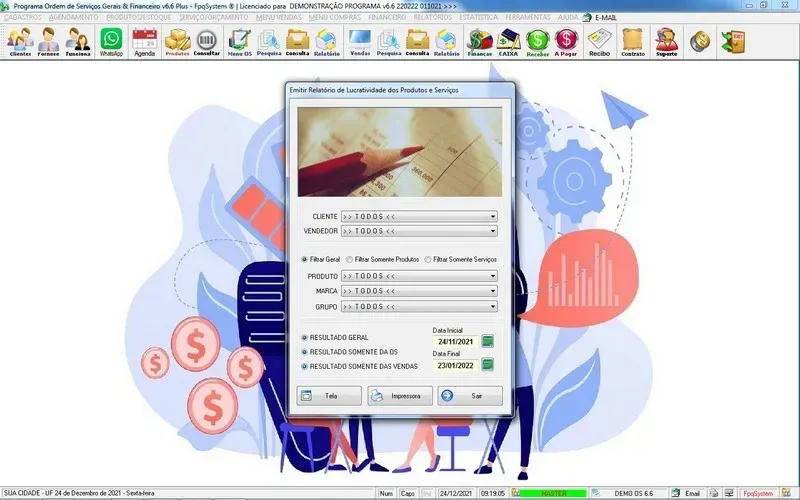This screenshot has height=500, width=800.
Task: Click the Contrato toolbar icon
Action: pos(632,41)
